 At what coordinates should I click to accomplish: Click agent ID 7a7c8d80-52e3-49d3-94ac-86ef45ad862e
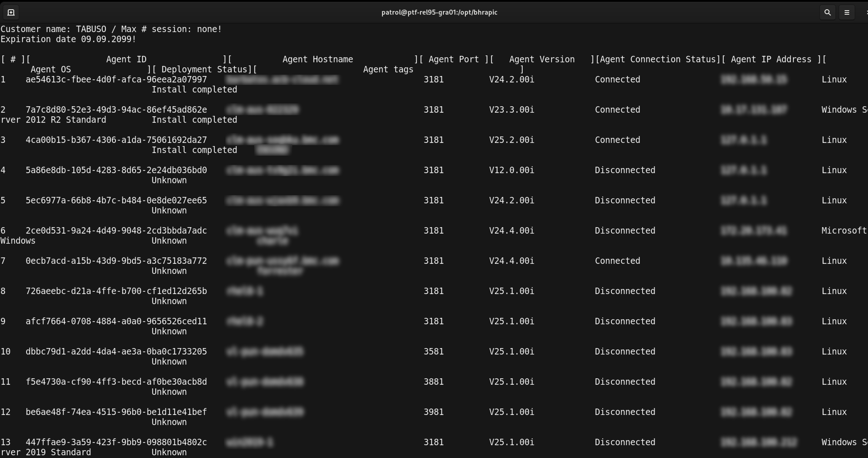(x=116, y=110)
